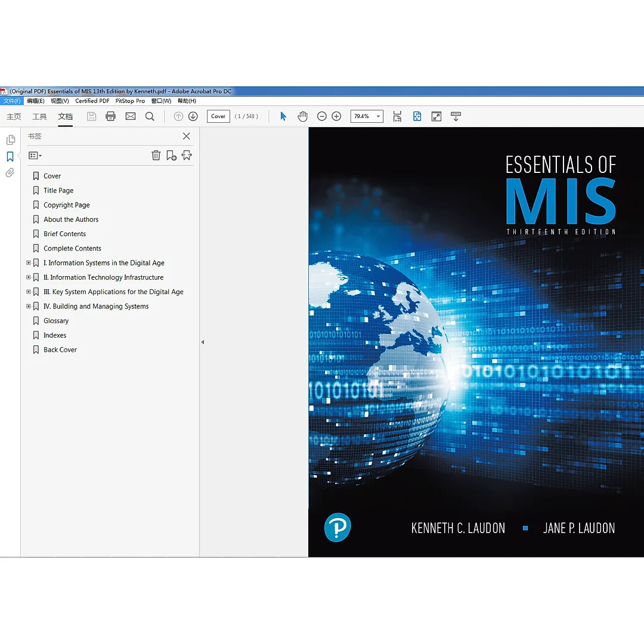Enter full screen mode icon
This screenshot has height=644, width=644.
point(436,116)
